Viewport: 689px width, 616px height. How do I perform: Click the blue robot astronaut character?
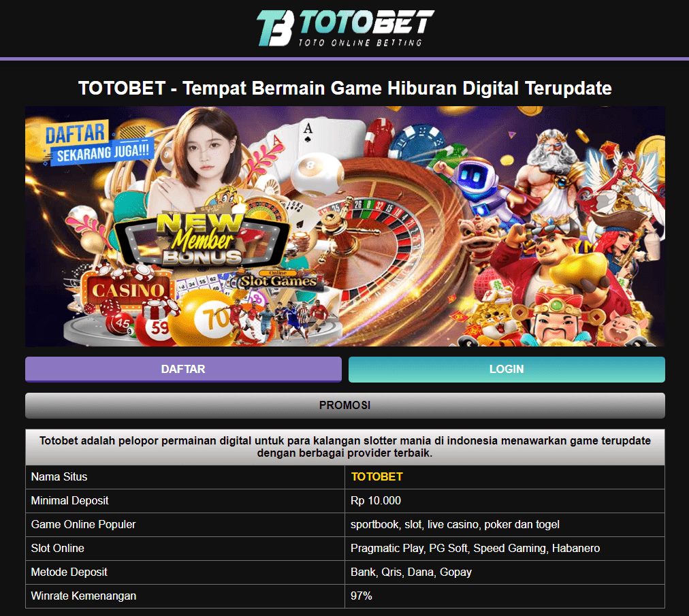[x=475, y=184]
